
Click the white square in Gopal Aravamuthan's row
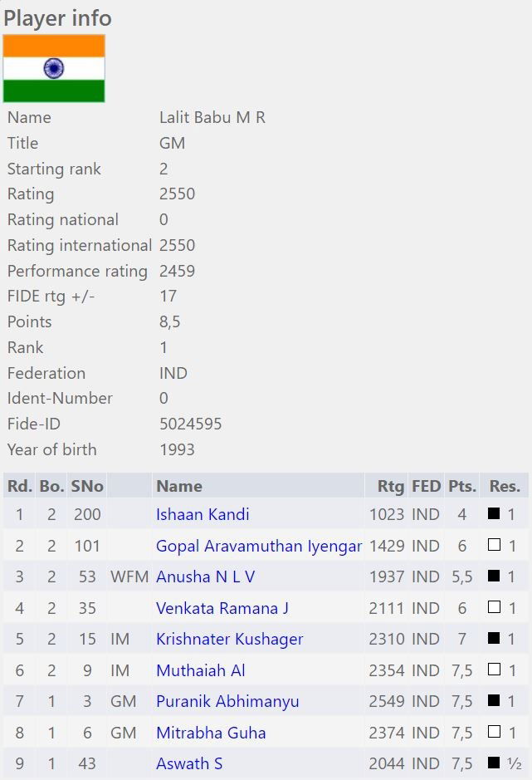point(494,546)
